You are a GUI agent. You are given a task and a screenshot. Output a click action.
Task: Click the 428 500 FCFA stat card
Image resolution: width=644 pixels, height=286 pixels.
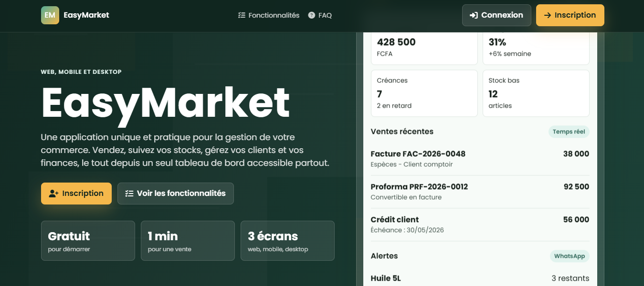[424, 48]
